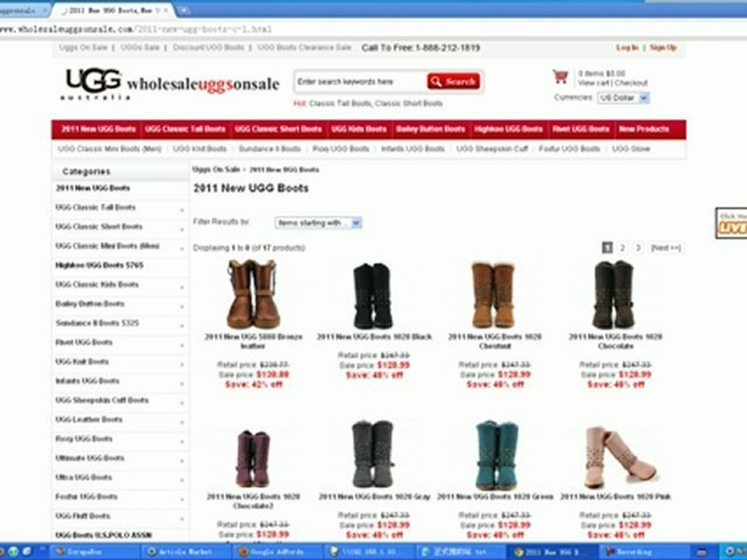Click the red Search button

[x=453, y=82]
